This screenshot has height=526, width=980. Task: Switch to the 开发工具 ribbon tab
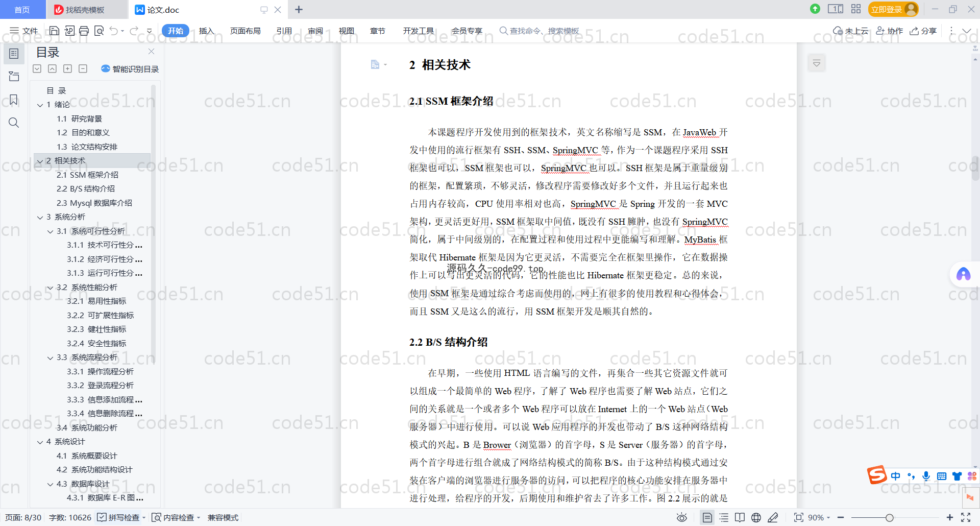coord(418,31)
